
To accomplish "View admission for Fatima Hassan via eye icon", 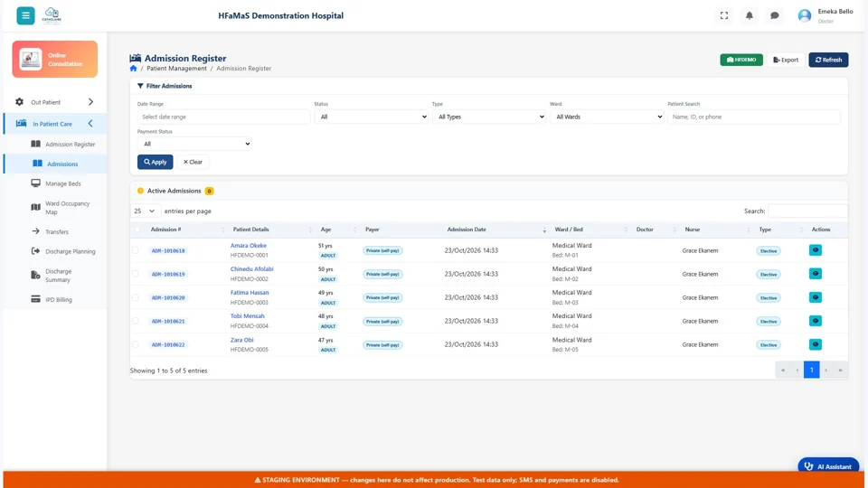I will pyautogui.click(x=815, y=297).
